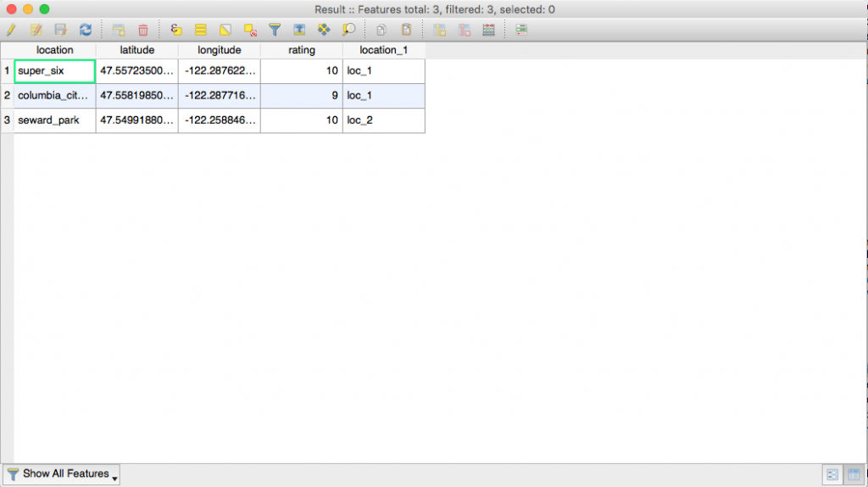Viewport: 868px width, 487px height.
Task: Sort by the location_1 column header
Action: click(384, 50)
